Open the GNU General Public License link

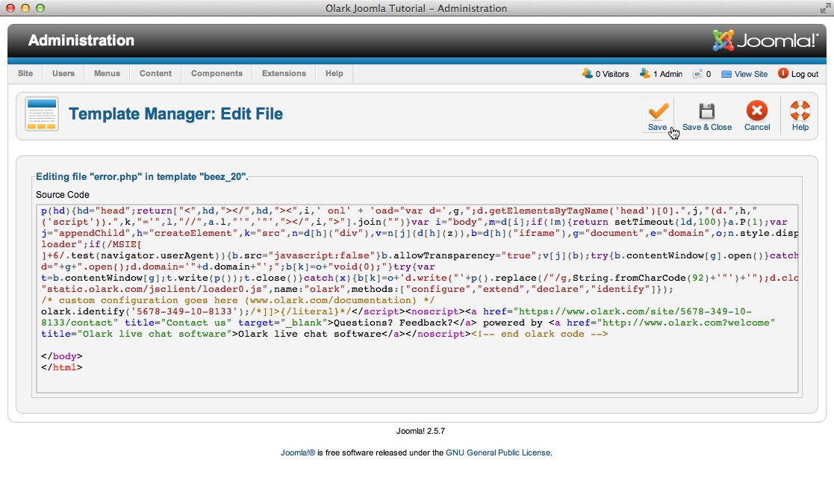point(498,452)
